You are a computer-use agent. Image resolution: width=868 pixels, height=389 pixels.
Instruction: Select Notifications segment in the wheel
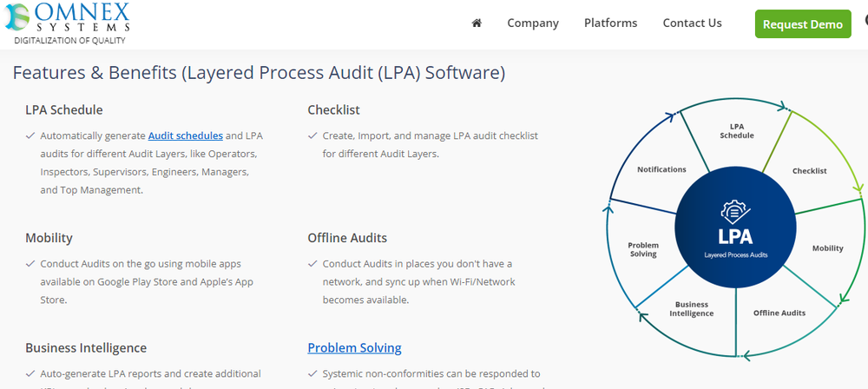(x=661, y=169)
